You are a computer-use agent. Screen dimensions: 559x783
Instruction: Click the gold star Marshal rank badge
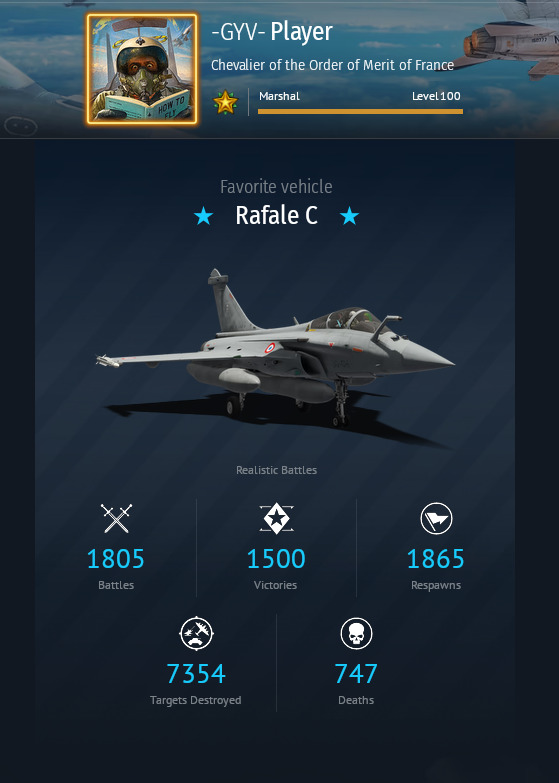pos(225,102)
